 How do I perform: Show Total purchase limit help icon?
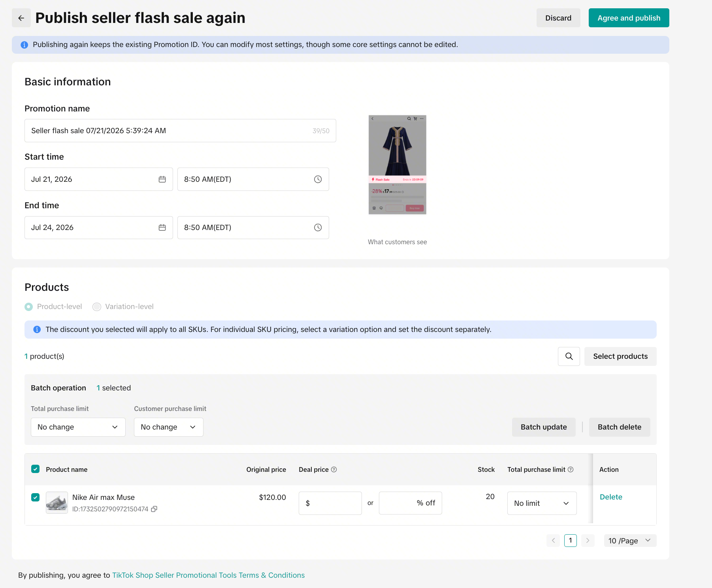click(x=571, y=469)
